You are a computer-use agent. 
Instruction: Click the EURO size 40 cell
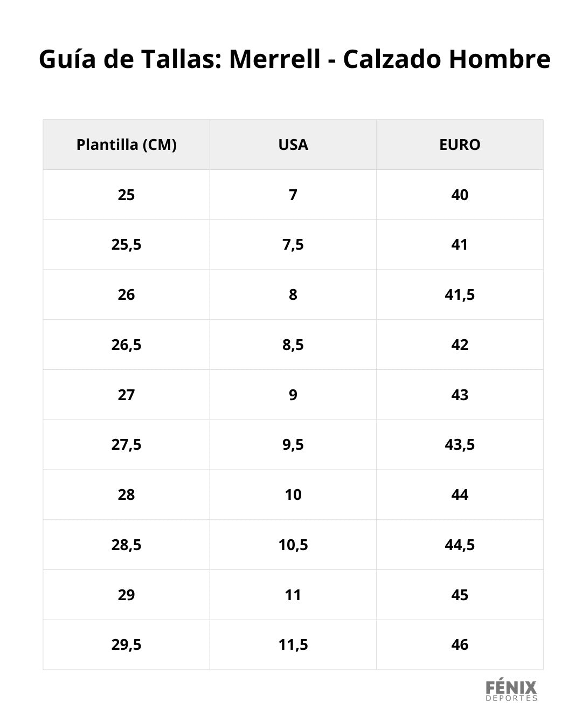(460, 195)
